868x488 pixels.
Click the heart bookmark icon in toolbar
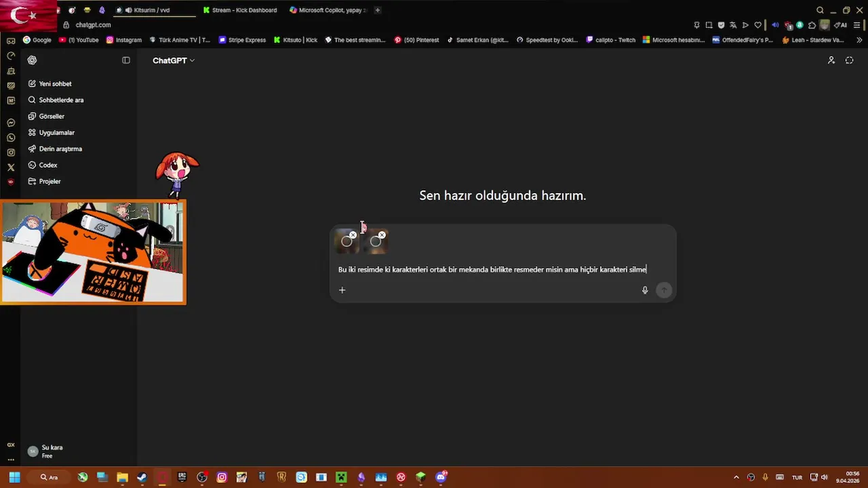757,25
